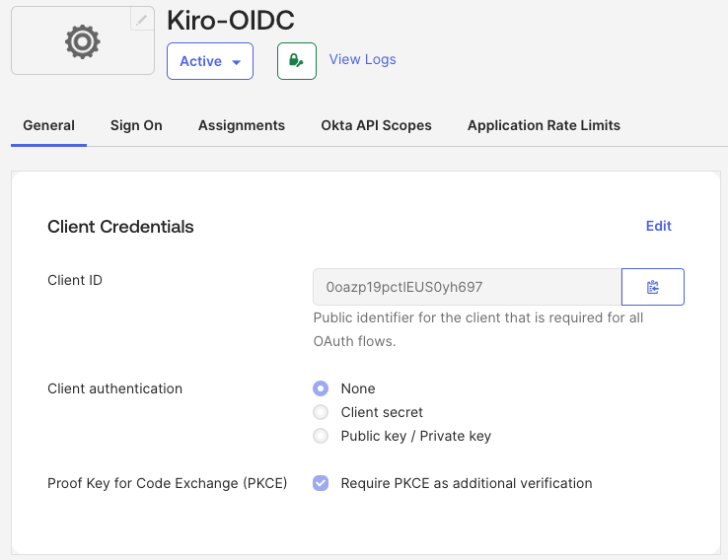Click the Client Credentials section heading
The width and height of the screenshot is (728, 560).
coord(120,227)
